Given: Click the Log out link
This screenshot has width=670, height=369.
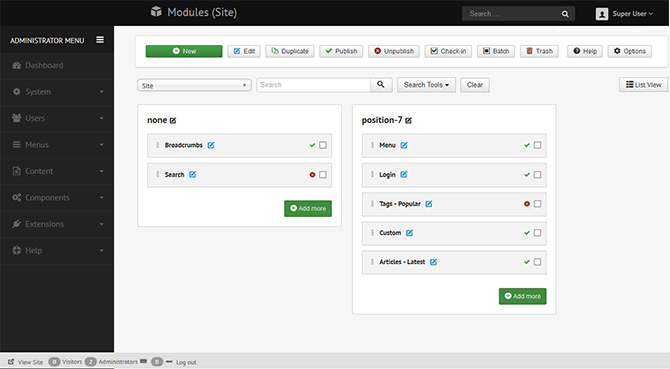Looking at the screenshot, I should [x=186, y=362].
